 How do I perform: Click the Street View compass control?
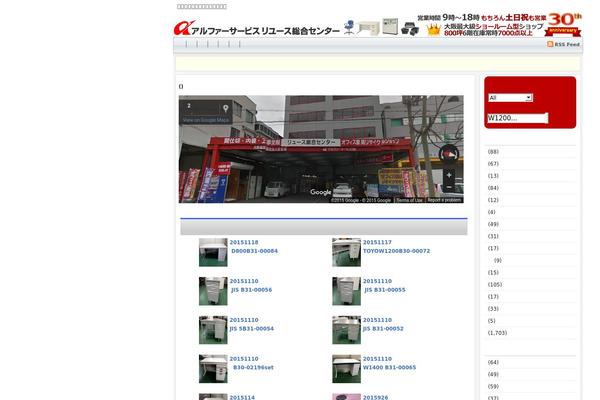click(x=449, y=154)
